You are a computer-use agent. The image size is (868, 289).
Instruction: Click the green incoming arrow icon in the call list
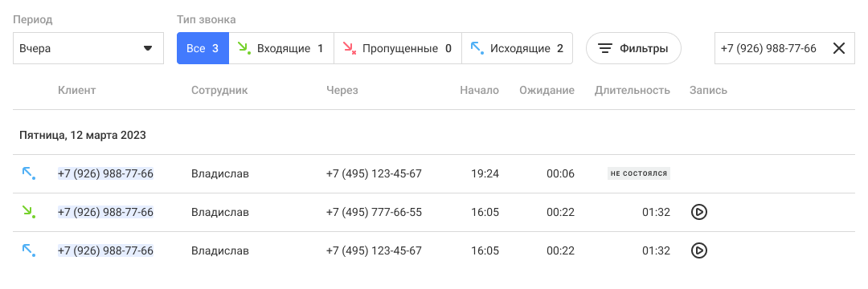coord(29,212)
